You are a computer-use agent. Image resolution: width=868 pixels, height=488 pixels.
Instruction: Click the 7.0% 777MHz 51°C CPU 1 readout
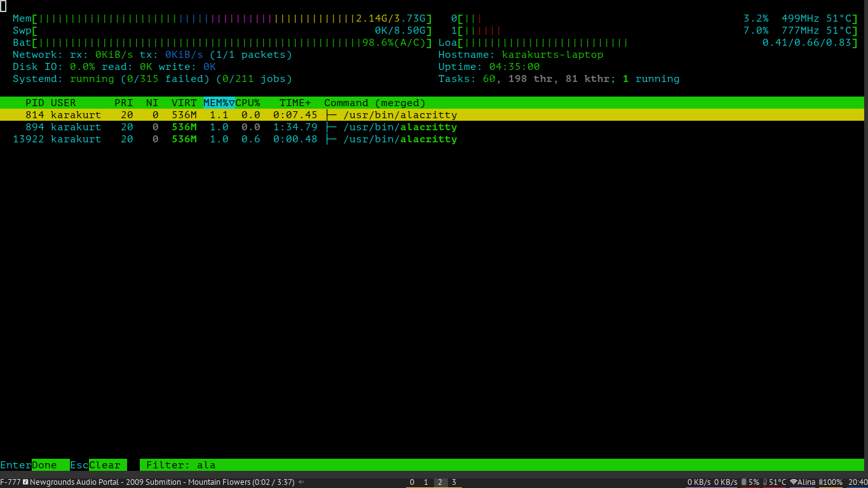tap(801, 30)
